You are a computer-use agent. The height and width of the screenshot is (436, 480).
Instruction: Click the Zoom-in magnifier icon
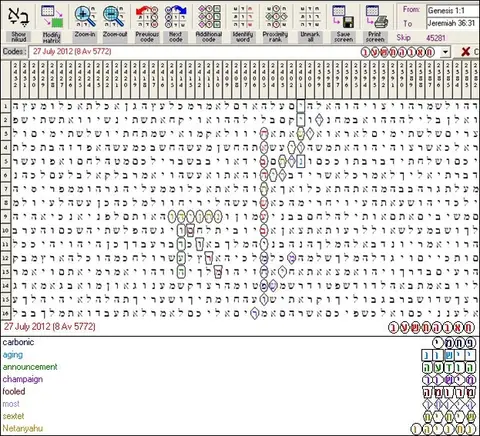coord(85,16)
